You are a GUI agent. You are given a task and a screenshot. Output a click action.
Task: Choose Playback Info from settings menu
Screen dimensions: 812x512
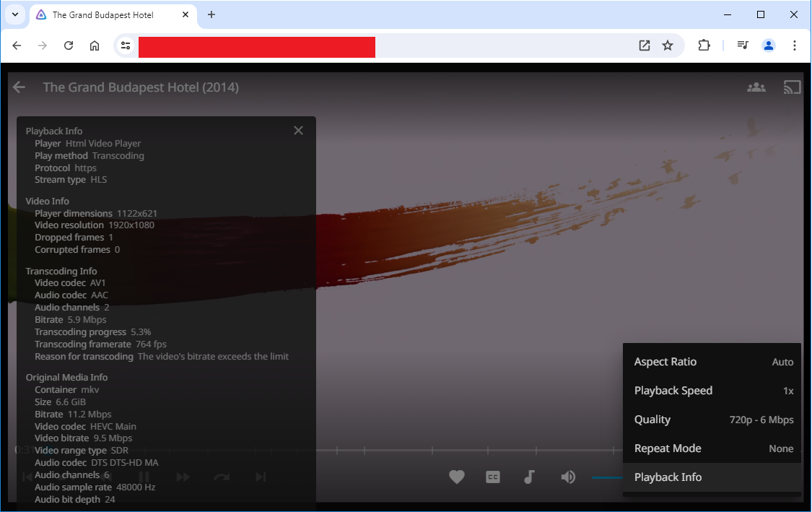712,477
